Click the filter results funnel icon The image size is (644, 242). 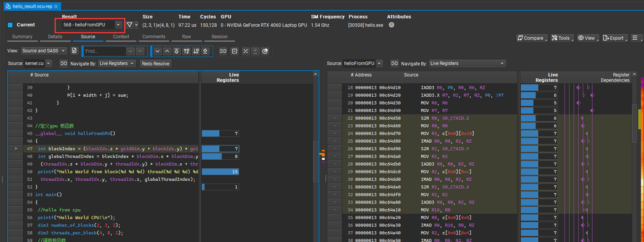[x=130, y=25]
